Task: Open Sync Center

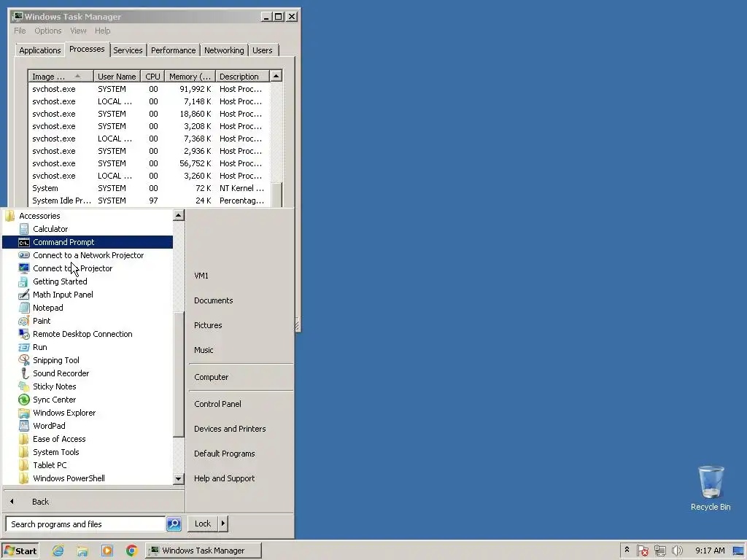Action: click(x=54, y=400)
